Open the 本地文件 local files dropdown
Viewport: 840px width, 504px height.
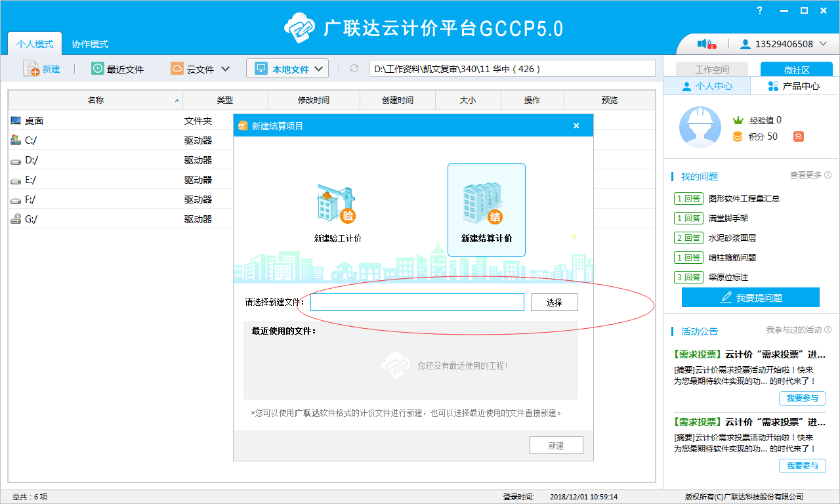coord(287,68)
